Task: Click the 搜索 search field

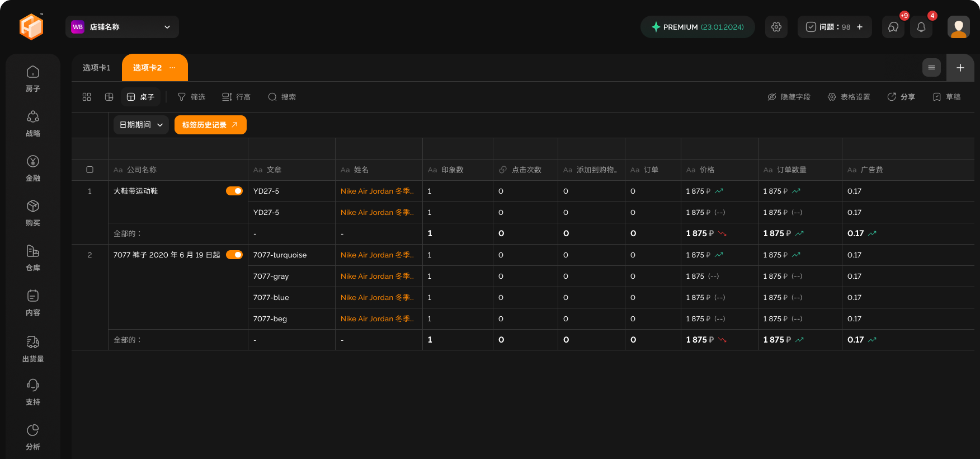Action: point(282,97)
